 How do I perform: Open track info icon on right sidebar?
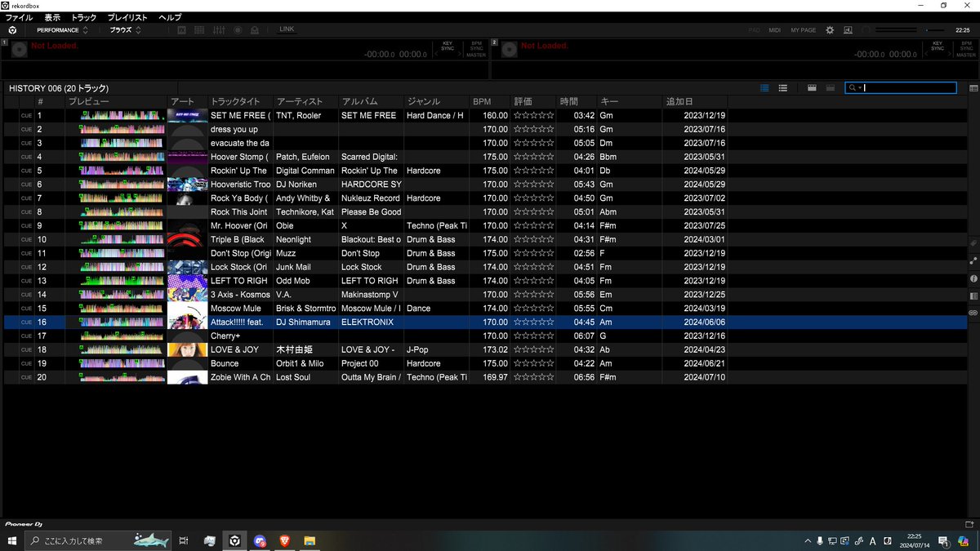point(973,278)
